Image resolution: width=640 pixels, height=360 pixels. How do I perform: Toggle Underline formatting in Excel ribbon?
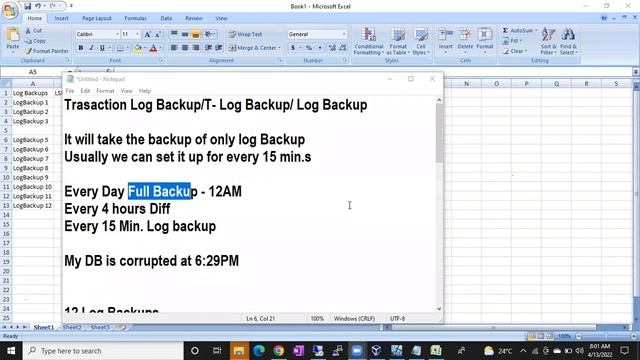tap(102, 48)
